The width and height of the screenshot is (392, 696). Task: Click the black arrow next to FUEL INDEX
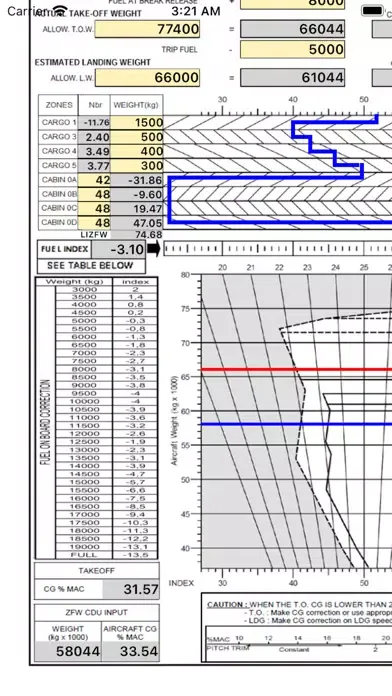coord(153,249)
